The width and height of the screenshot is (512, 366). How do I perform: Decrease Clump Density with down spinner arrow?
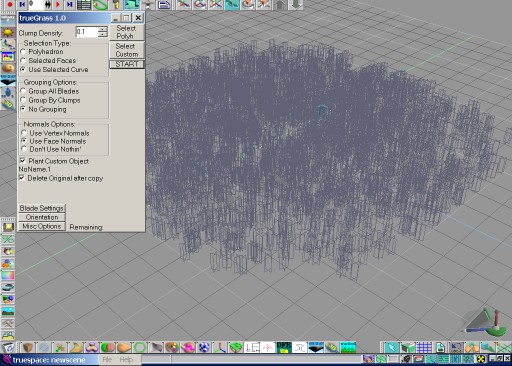[103, 35]
